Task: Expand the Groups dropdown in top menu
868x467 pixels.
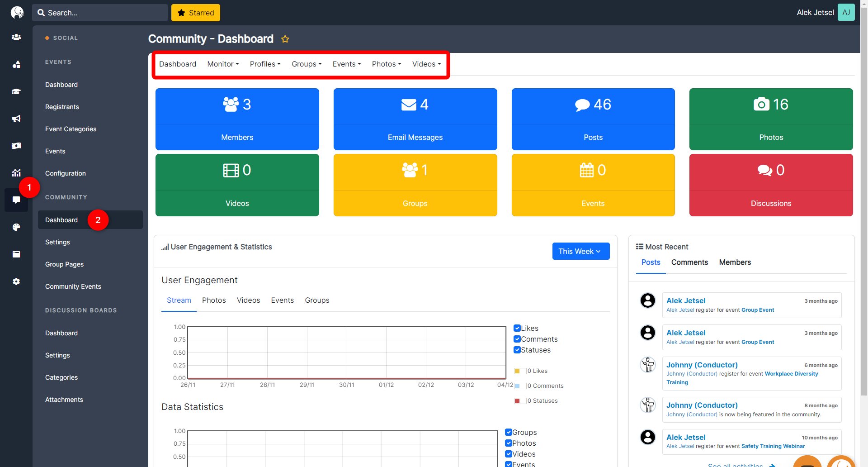Action: coord(307,64)
